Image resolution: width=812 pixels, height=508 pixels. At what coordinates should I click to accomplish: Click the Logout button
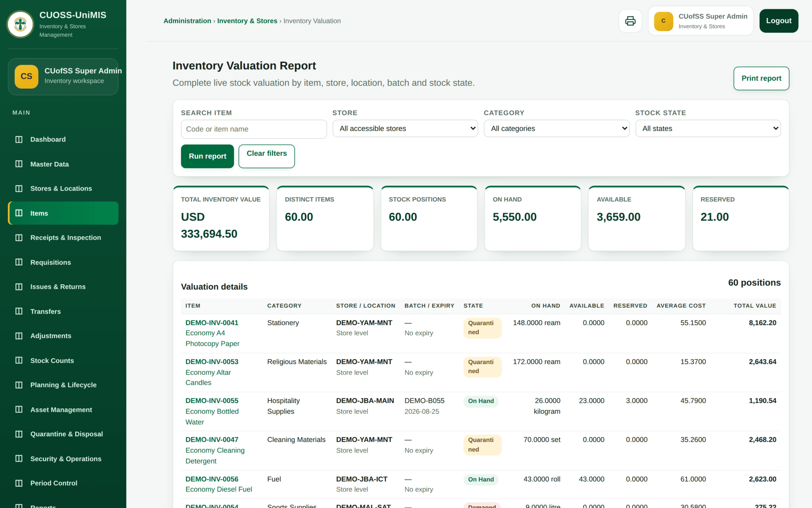[x=779, y=21]
